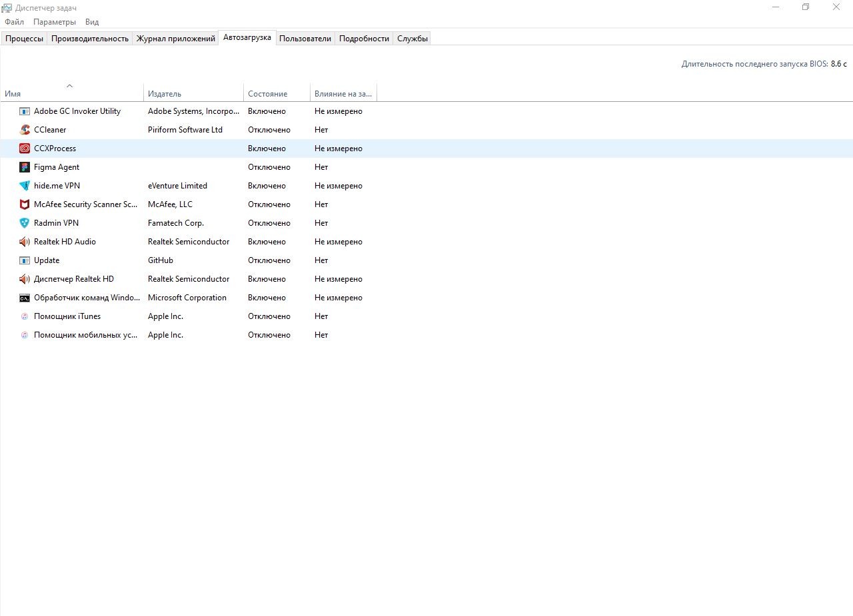Click the GitHub publisher cell
853x616 pixels.
click(161, 260)
